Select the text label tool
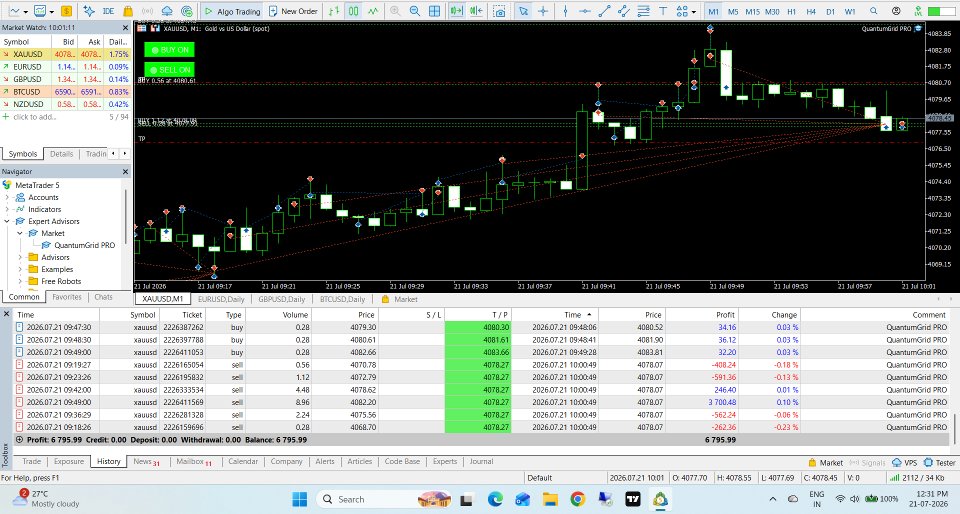Image resolution: width=960 pixels, height=514 pixels. 663,11
